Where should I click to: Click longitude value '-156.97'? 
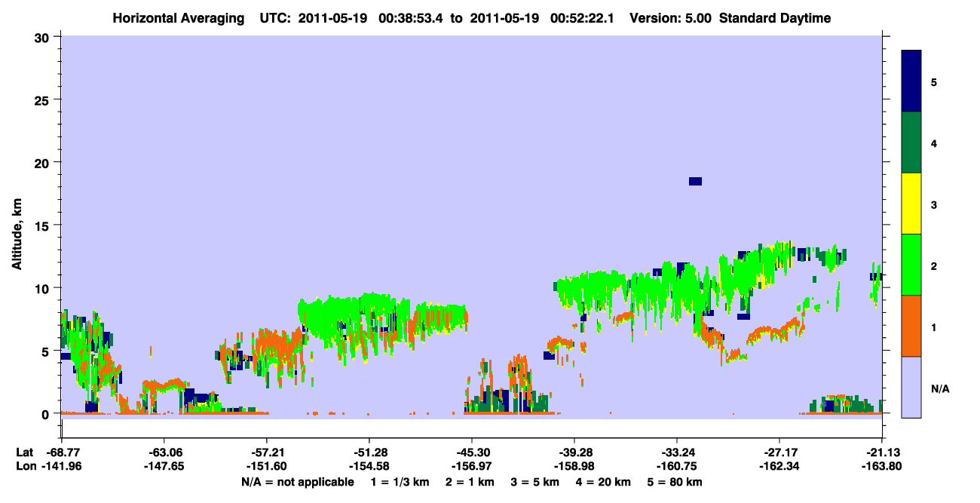pyautogui.click(x=471, y=467)
